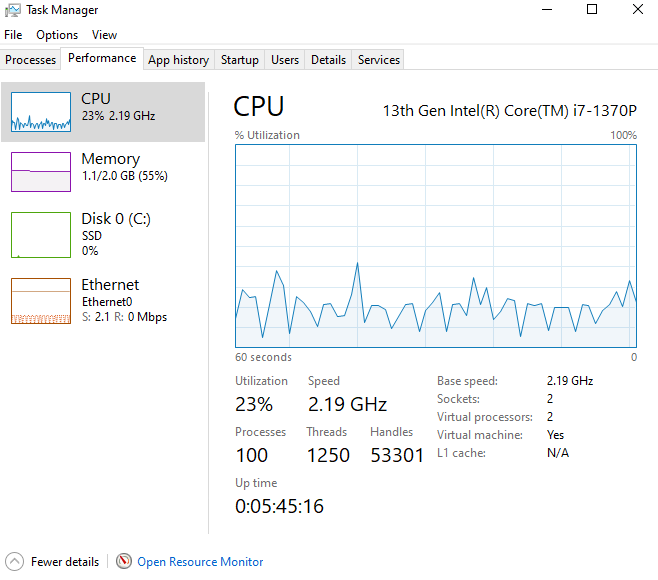Open the Options menu
Screen dimensions: 658x580
click(x=57, y=35)
